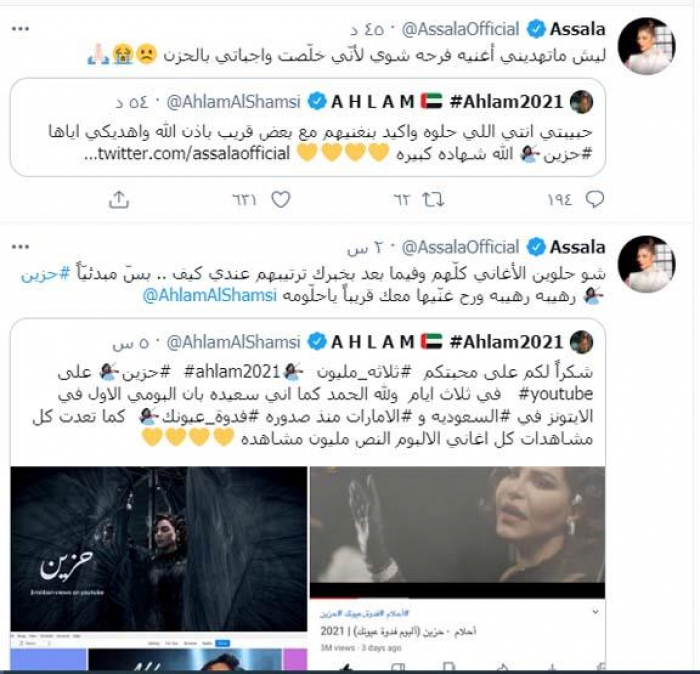700x674 pixels.
Task: Open more options on first tweet
Action: tap(20, 29)
